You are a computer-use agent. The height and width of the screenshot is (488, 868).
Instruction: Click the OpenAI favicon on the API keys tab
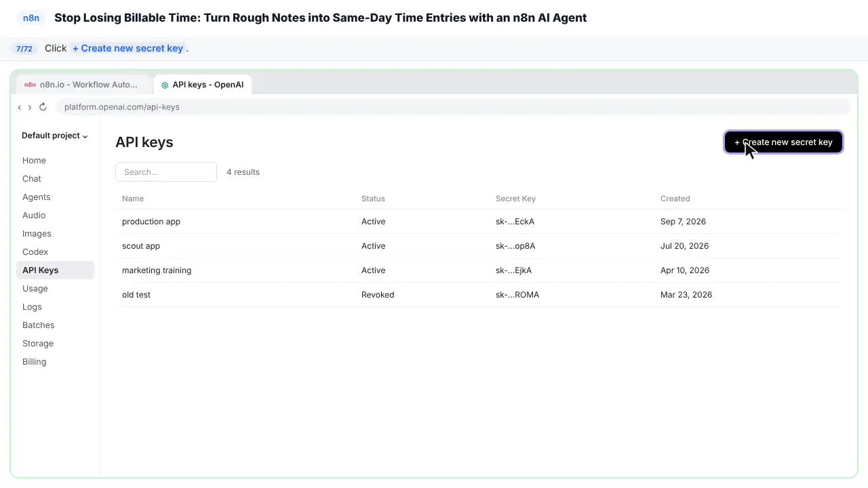click(x=165, y=85)
